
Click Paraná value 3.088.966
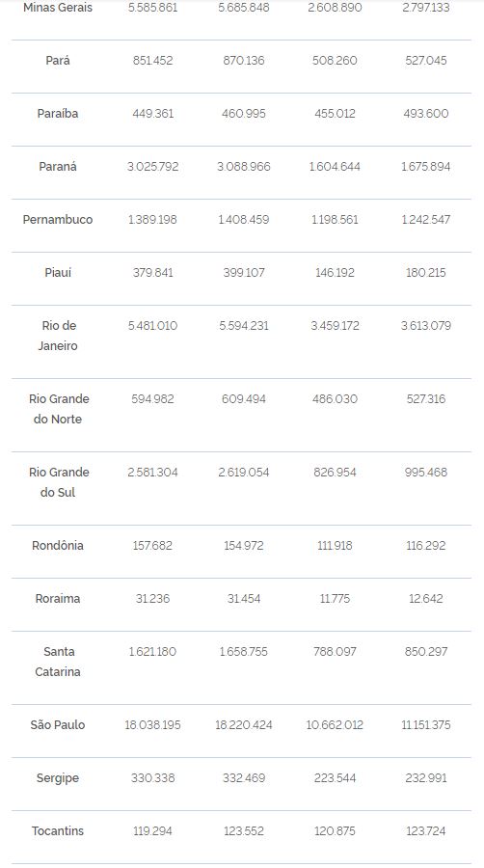(x=243, y=167)
